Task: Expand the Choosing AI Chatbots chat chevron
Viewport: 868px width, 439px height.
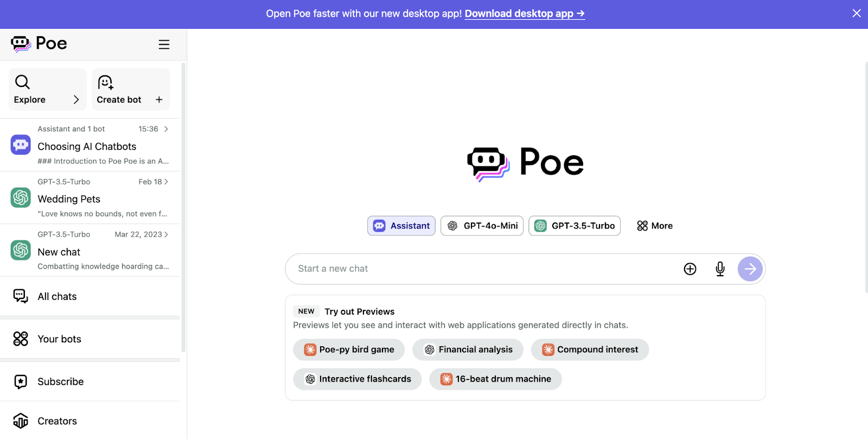Action: 166,129
